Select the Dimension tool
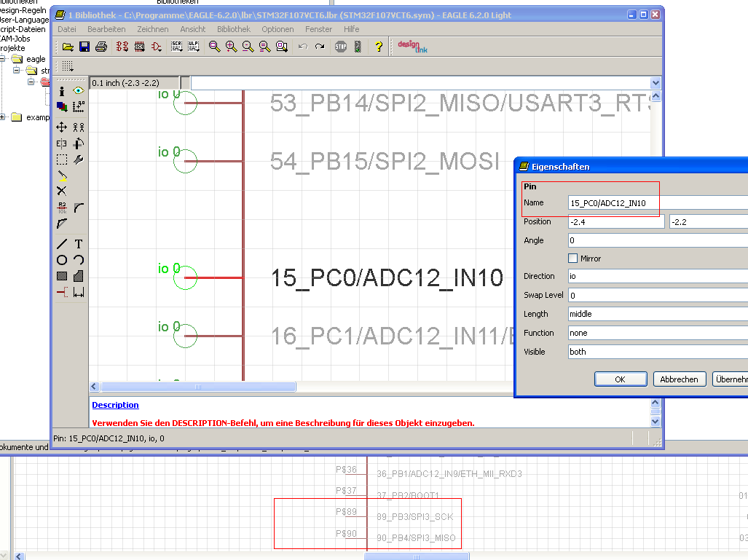This screenshot has width=748, height=560. coord(79,292)
